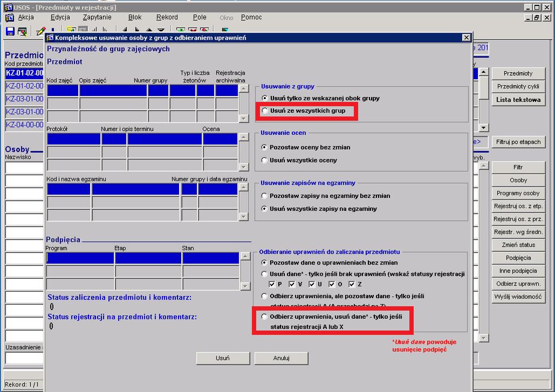Select 'Usuń ze wszystkich grup' option

tap(264, 111)
